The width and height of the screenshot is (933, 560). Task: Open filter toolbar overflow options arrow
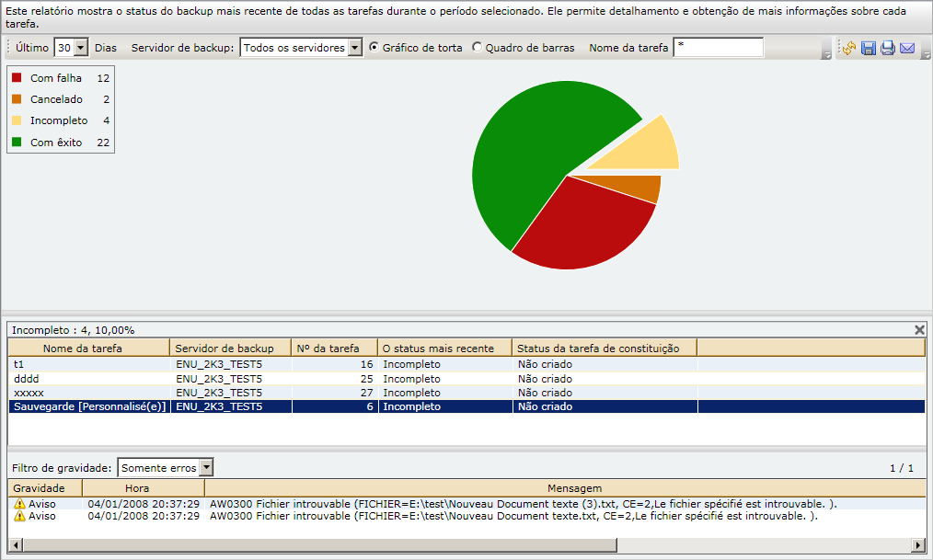point(826,54)
